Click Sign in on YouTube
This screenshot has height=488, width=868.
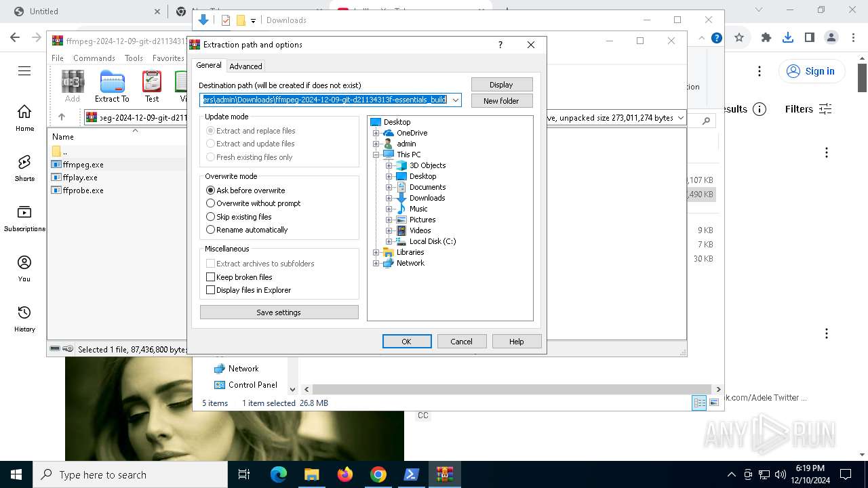tap(812, 71)
